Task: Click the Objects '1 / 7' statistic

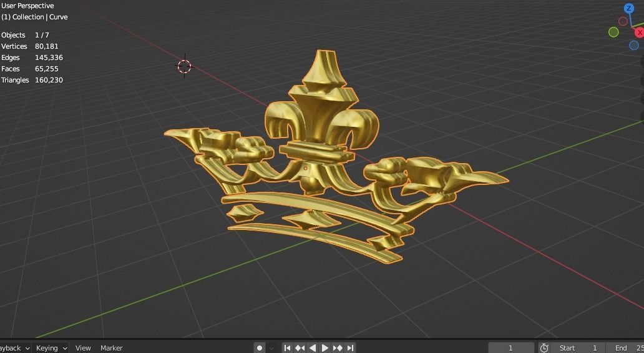Action: [x=42, y=35]
